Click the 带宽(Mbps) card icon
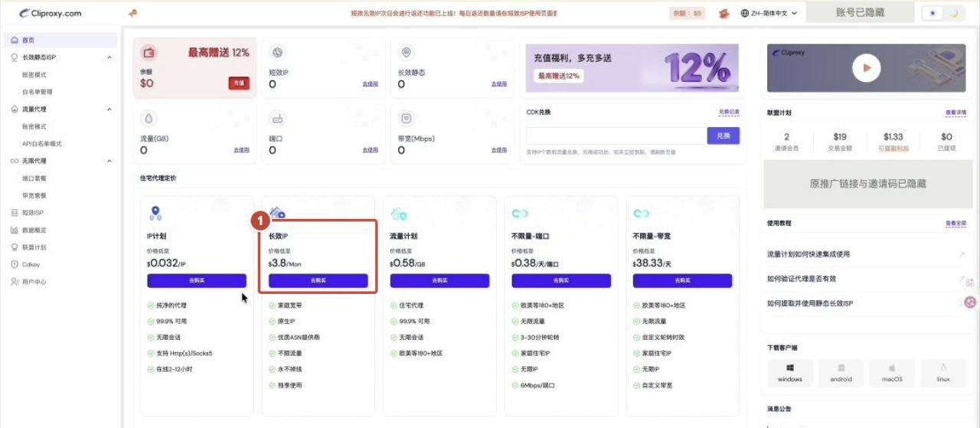Viewport: 980px width, 428px height. pyautogui.click(x=407, y=119)
